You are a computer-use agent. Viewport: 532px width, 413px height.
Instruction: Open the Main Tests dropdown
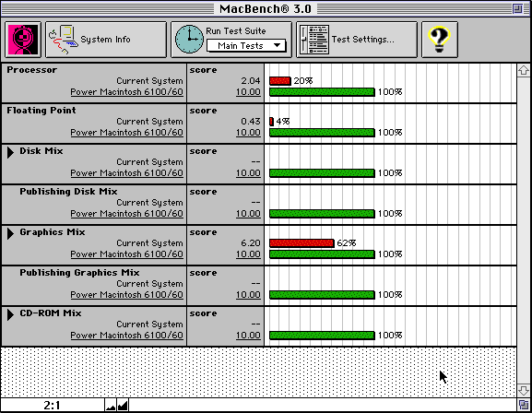coord(246,45)
